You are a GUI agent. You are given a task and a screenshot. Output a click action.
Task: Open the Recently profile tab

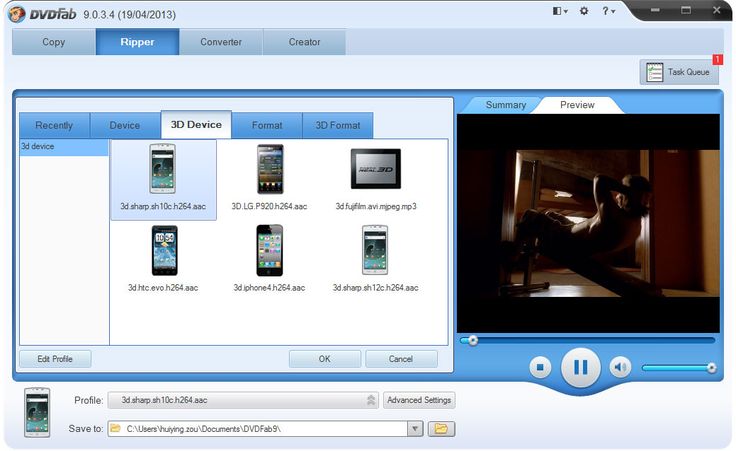coord(54,125)
